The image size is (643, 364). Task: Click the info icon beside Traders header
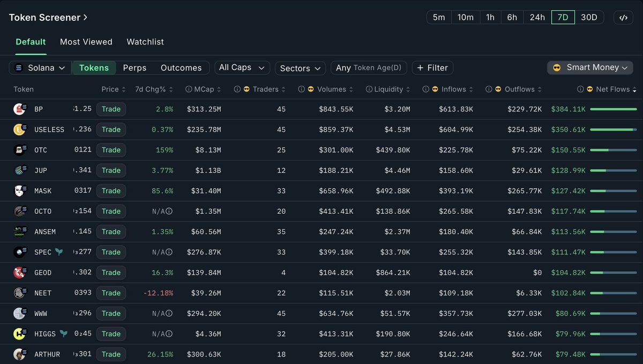click(237, 89)
